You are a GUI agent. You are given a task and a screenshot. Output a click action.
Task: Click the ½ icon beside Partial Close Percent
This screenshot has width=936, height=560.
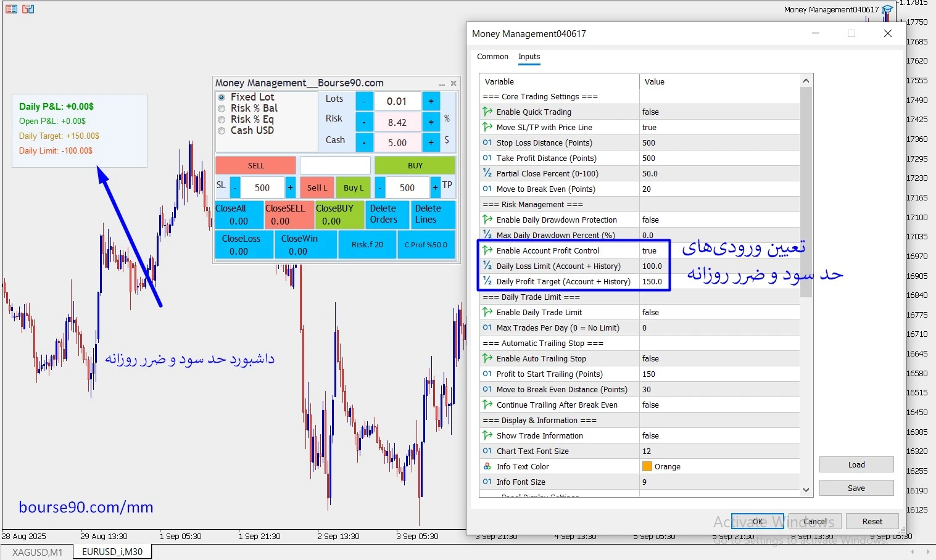tap(487, 173)
